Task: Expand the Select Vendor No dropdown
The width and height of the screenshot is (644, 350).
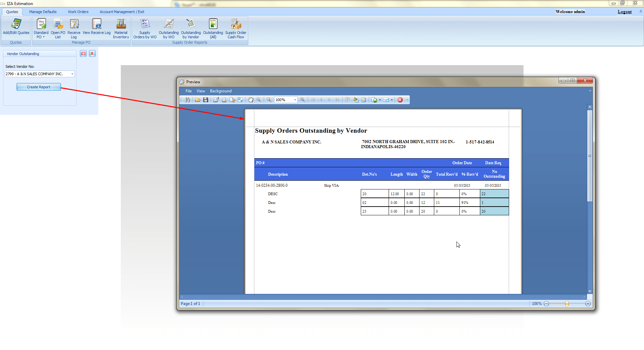Action: pos(72,74)
